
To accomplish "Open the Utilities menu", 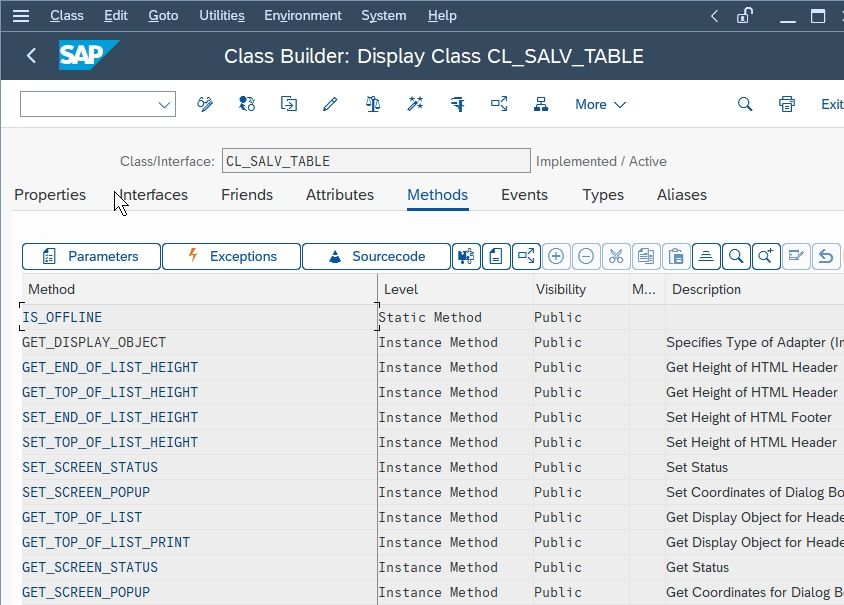I will click(x=222, y=16).
